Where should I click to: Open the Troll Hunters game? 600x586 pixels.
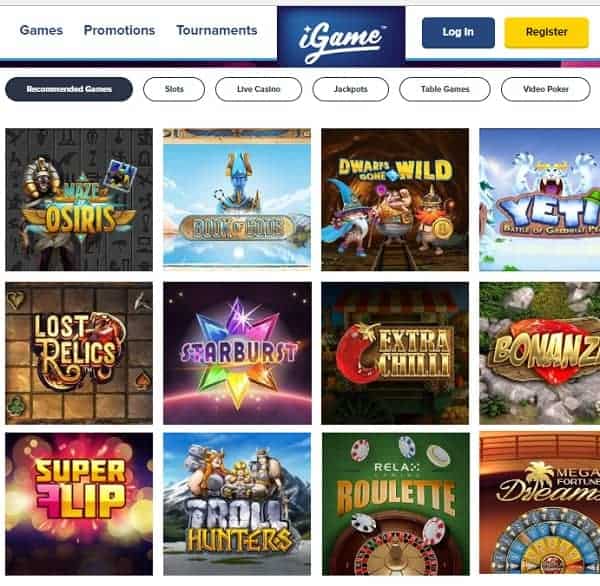[x=237, y=504]
